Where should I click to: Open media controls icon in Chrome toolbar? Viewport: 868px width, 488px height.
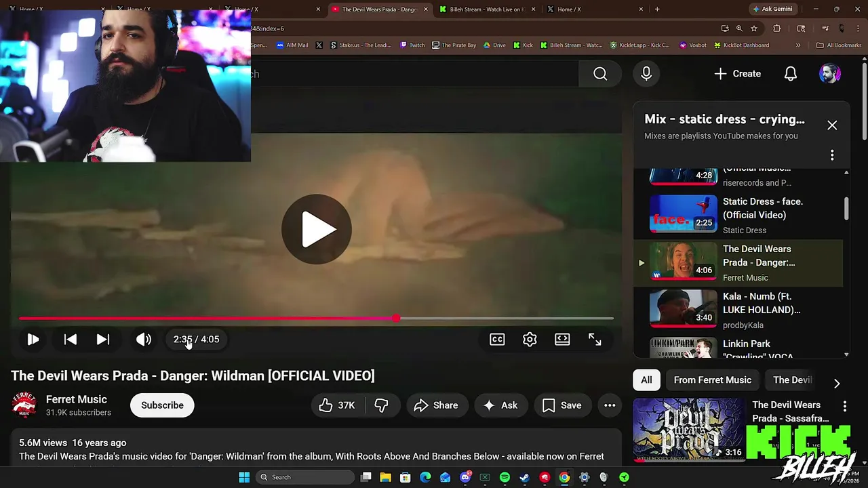click(825, 28)
